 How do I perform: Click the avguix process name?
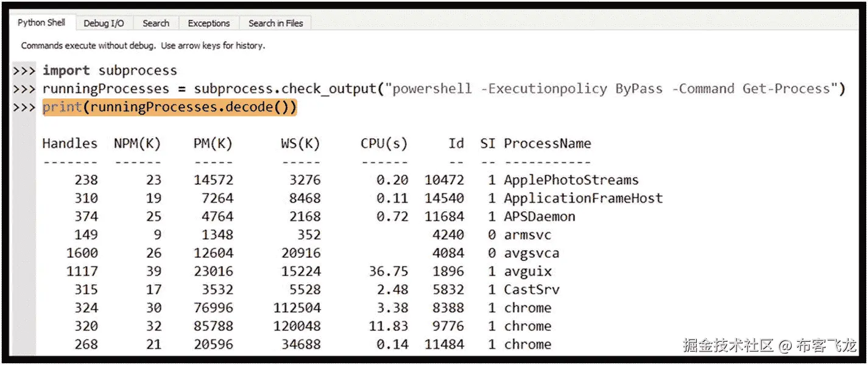[x=528, y=271]
